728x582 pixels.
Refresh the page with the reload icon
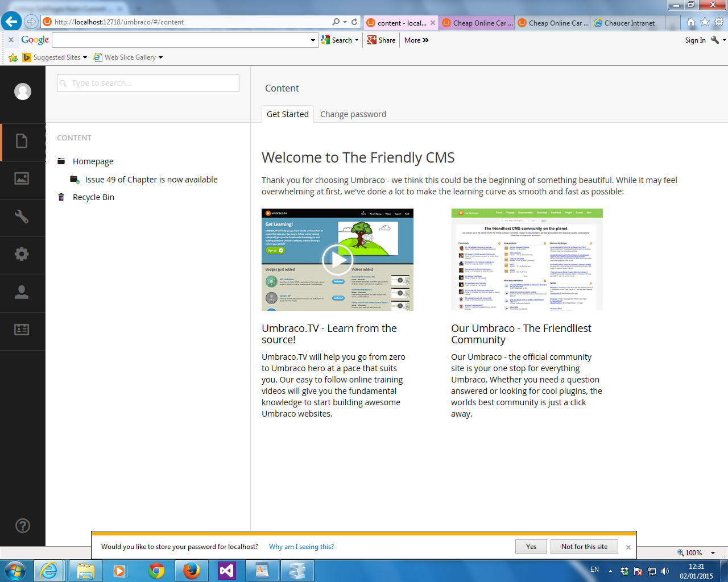click(354, 22)
